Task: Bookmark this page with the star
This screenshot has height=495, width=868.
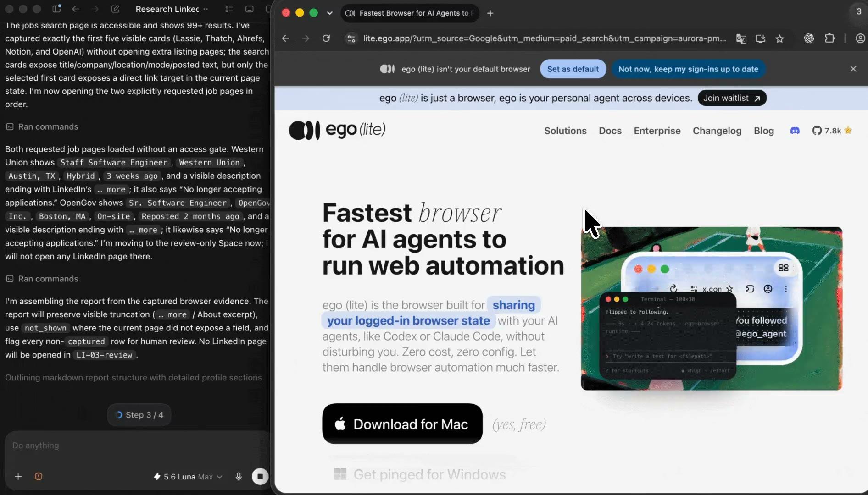Action: coord(779,38)
